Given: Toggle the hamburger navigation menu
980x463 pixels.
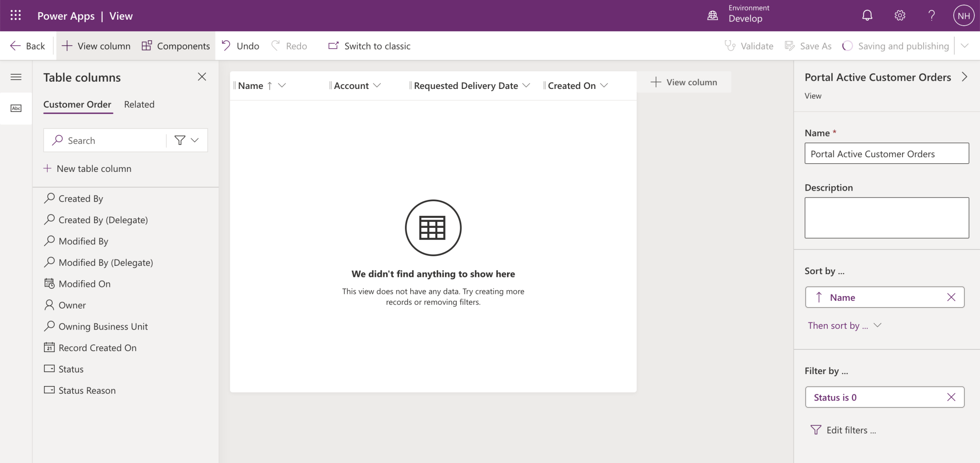Looking at the screenshot, I should (16, 77).
